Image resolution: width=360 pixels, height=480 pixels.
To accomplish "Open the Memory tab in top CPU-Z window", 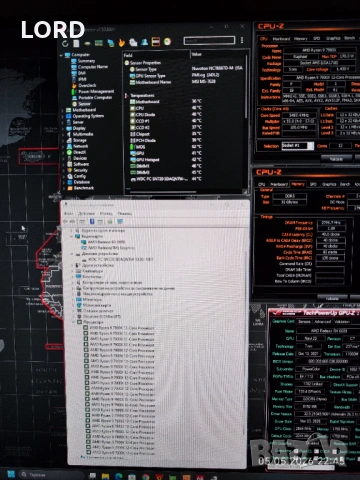I will [x=301, y=39].
